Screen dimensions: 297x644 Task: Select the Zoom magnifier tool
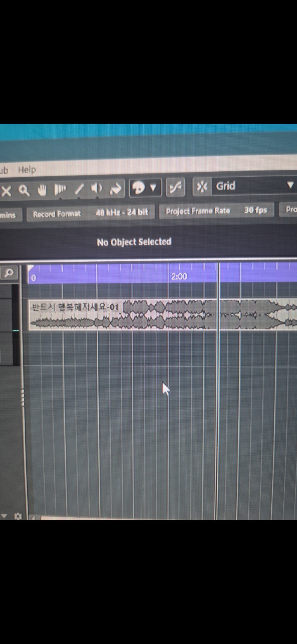24,190
